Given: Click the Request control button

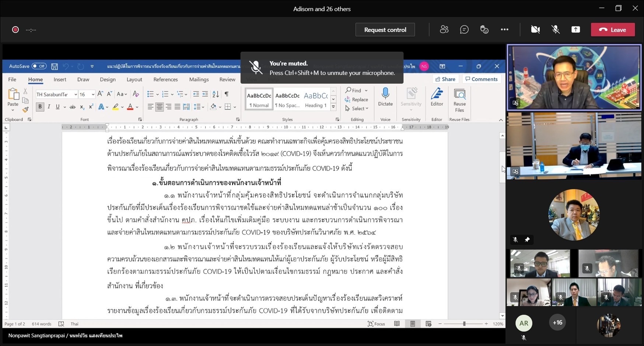Looking at the screenshot, I should point(385,30).
